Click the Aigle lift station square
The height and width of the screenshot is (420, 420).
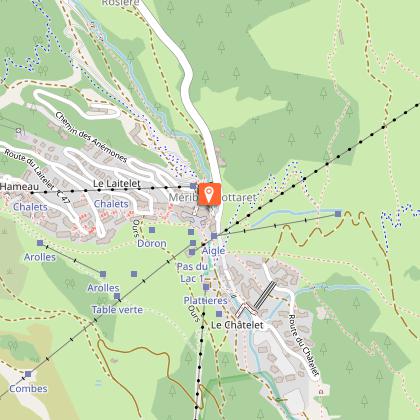click(x=214, y=236)
